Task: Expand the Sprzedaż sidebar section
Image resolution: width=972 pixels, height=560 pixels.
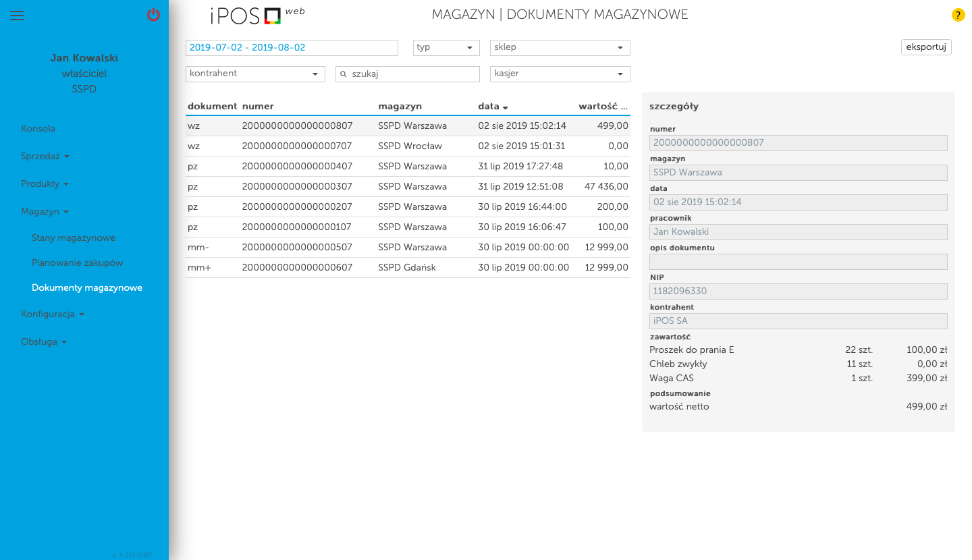Action: pyautogui.click(x=45, y=156)
